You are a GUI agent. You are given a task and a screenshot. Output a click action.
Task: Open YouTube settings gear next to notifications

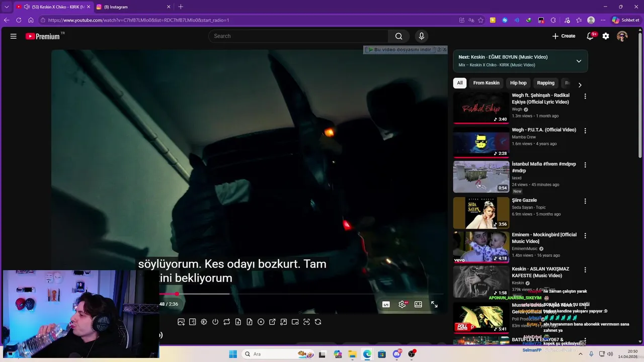606,36
